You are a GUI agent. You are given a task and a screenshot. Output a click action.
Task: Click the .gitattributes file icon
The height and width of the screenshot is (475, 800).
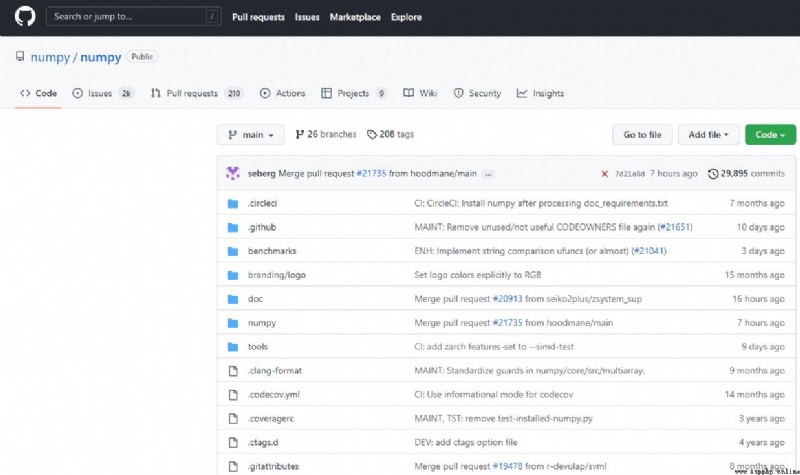coord(233,466)
